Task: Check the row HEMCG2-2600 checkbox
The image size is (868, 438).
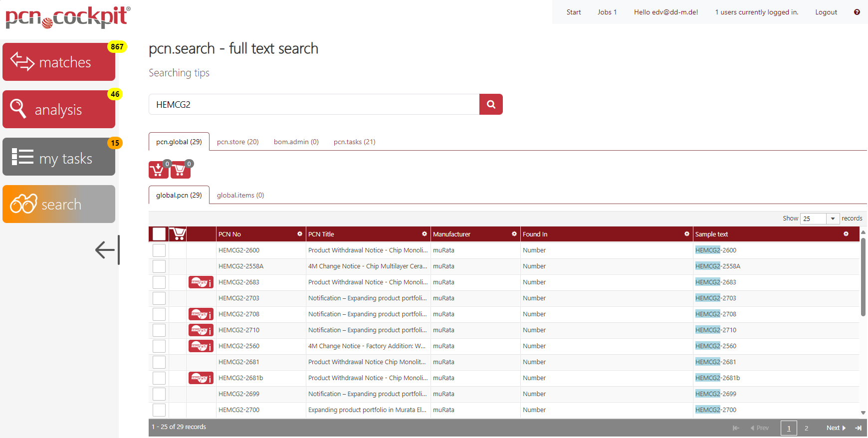Action: pos(159,250)
